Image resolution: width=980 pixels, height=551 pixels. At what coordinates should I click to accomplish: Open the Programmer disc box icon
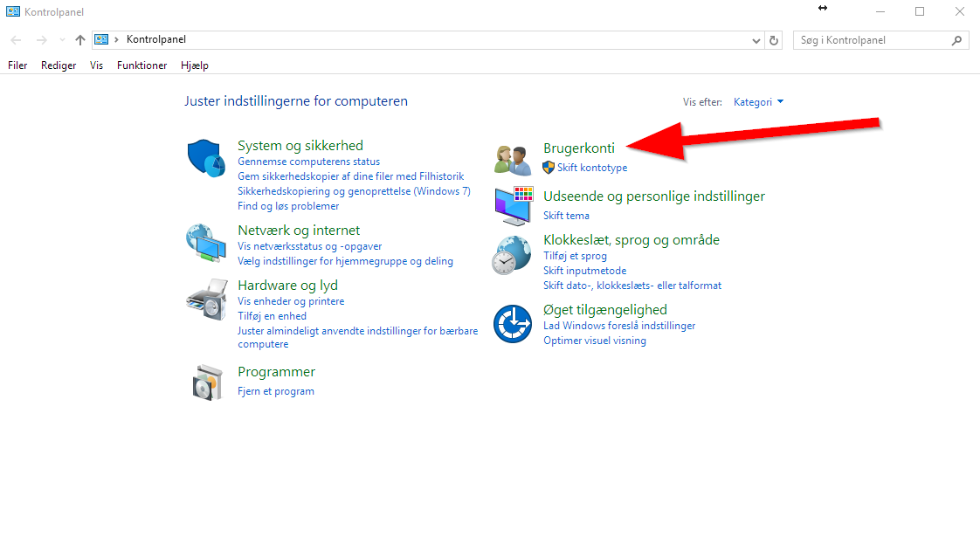pyautogui.click(x=206, y=382)
